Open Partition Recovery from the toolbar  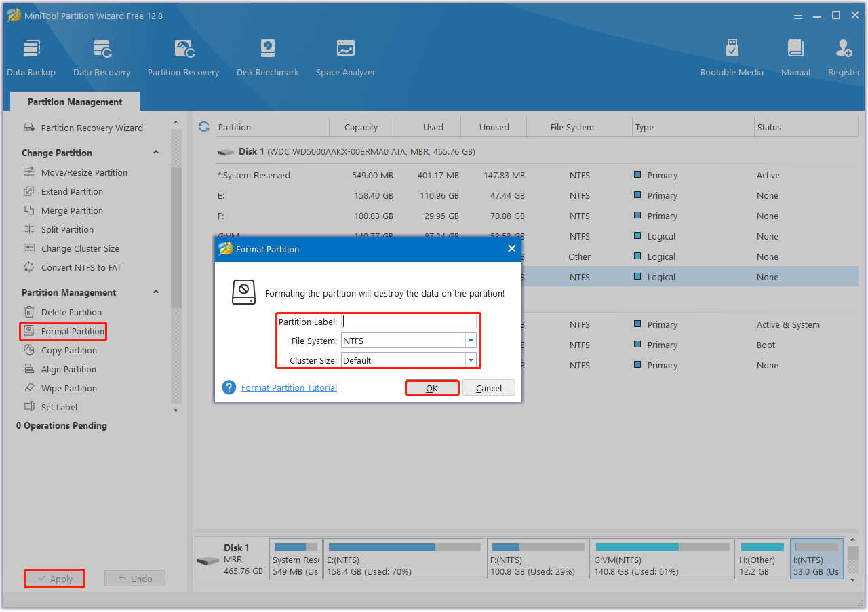(183, 58)
